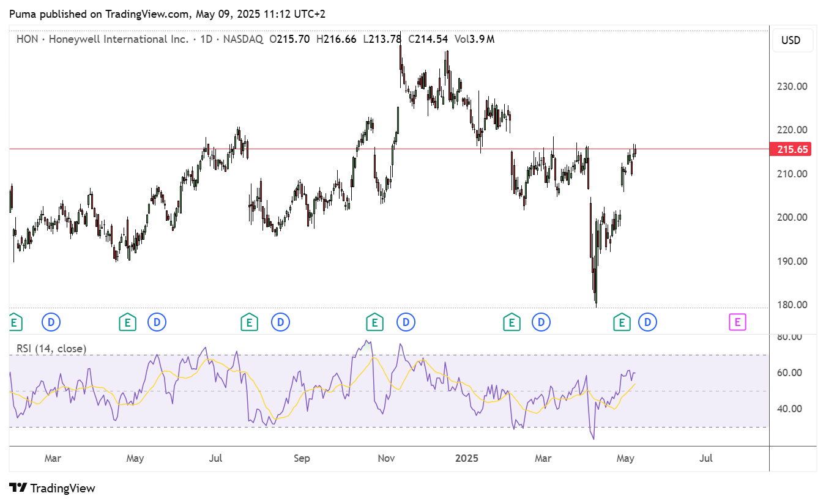Viewport: 826px width, 504px height.
Task: Click the RSI 60.00 scale label
Action: (791, 372)
